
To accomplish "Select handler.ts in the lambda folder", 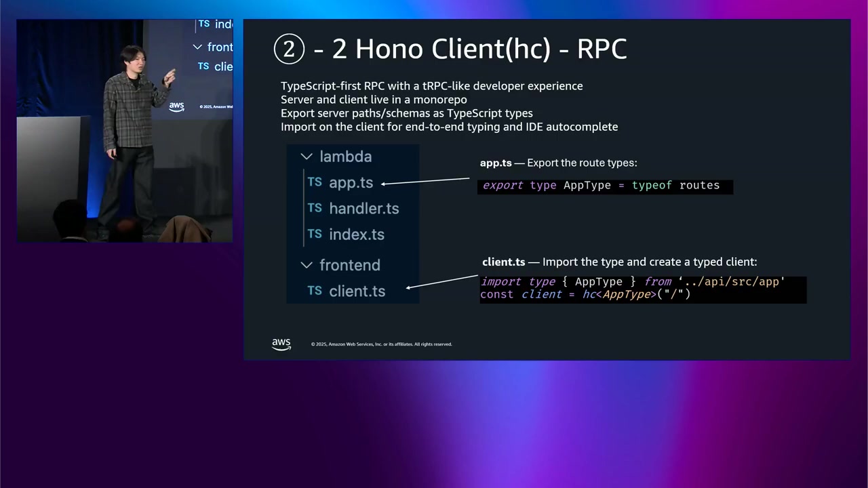I will (363, 209).
